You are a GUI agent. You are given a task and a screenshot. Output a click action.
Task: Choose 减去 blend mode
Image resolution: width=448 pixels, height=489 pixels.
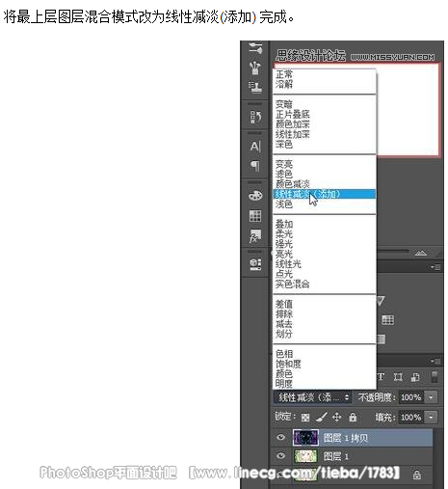[x=284, y=324]
